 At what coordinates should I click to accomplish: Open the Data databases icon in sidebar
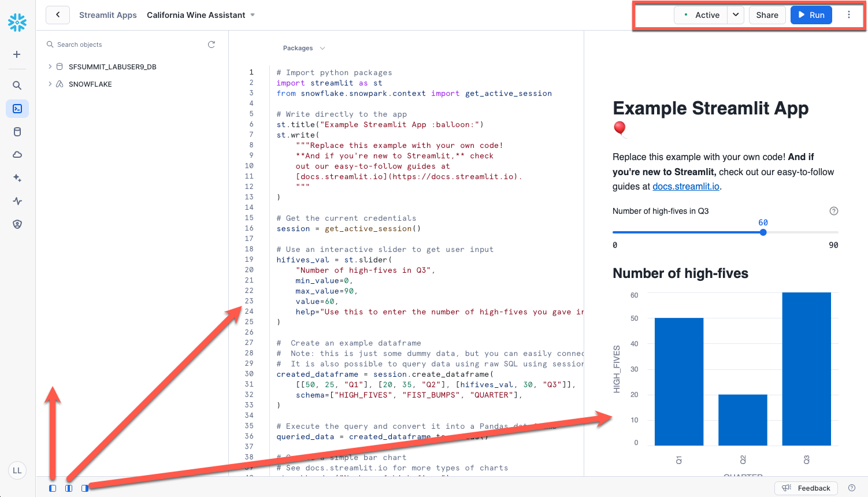17,131
